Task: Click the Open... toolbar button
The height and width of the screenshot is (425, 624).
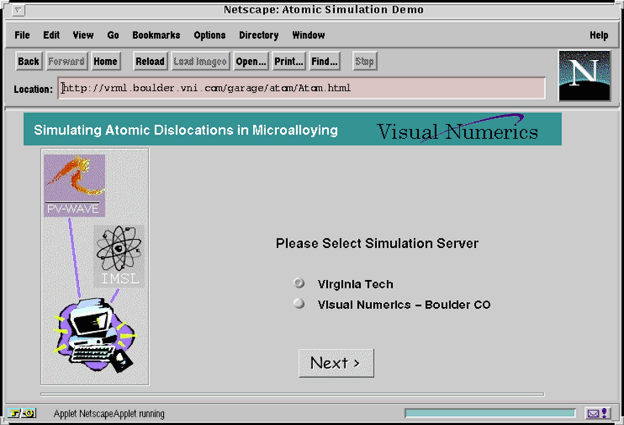Action: 251,61
